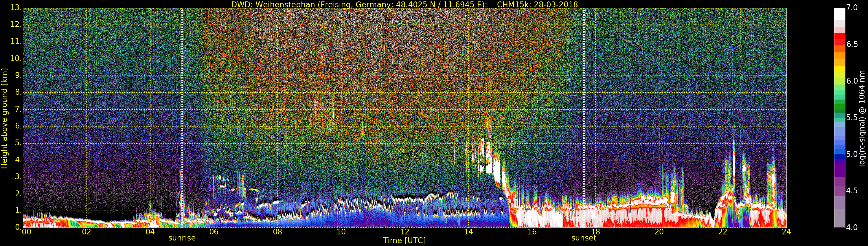Screen dimensions: 868x246
Task: Select the "CHM15k: 28-03-2018" title text
Action: point(538,4)
